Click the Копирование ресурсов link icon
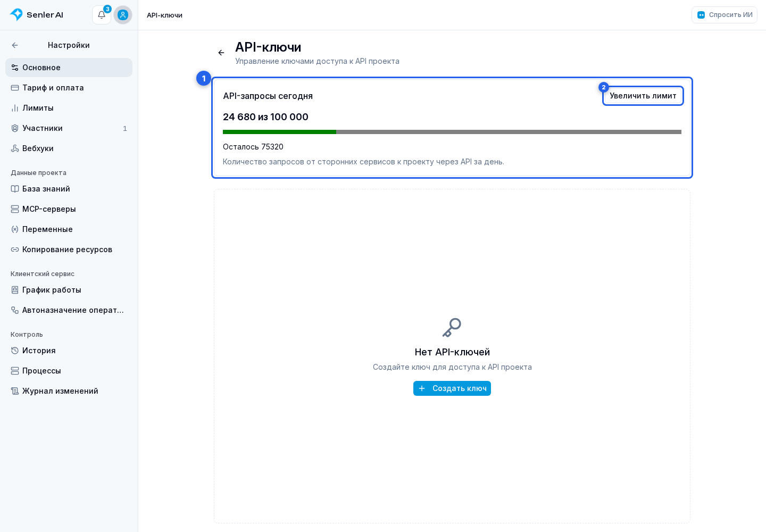Image resolution: width=766 pixels, height=532 pixels. pos(15,250)
